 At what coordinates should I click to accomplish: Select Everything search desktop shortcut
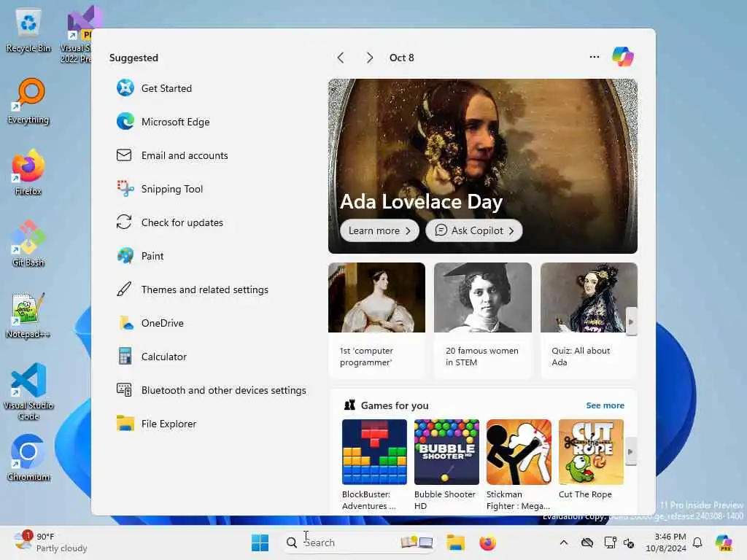point(28,101)
